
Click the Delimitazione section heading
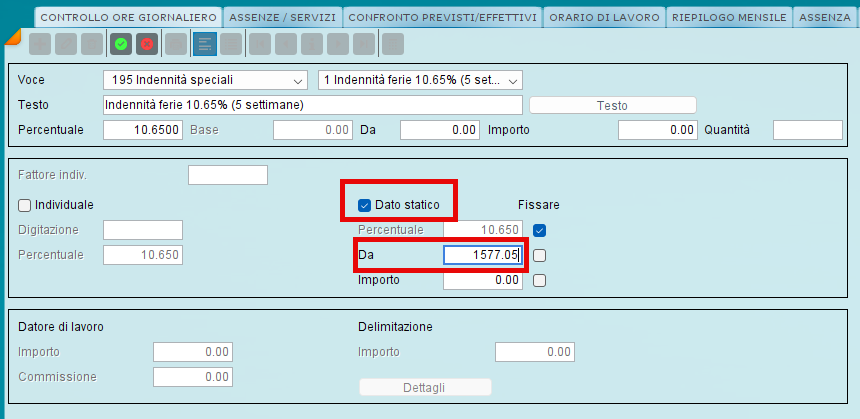pos(395,327)
